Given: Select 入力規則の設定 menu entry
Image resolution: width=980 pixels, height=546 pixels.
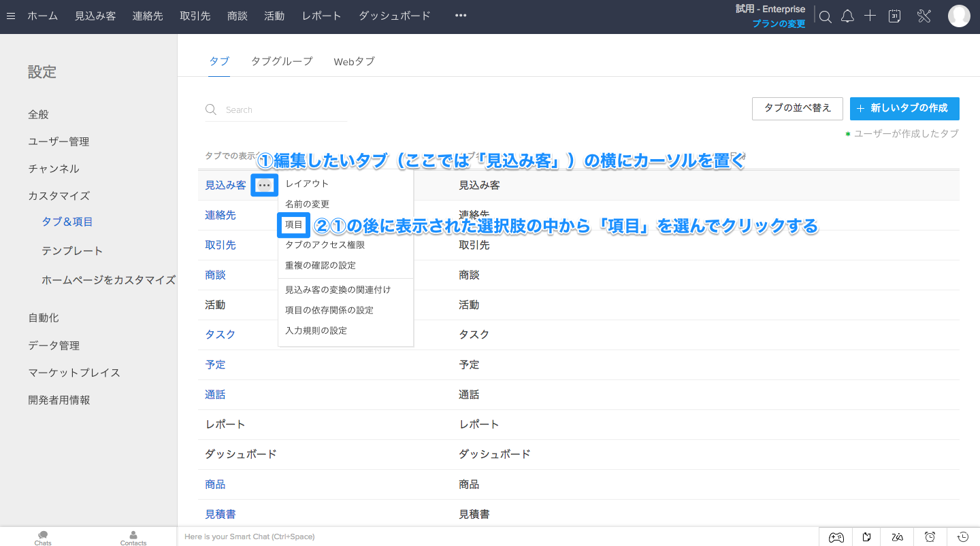Looking at the screenshot, I should (316, 330).
